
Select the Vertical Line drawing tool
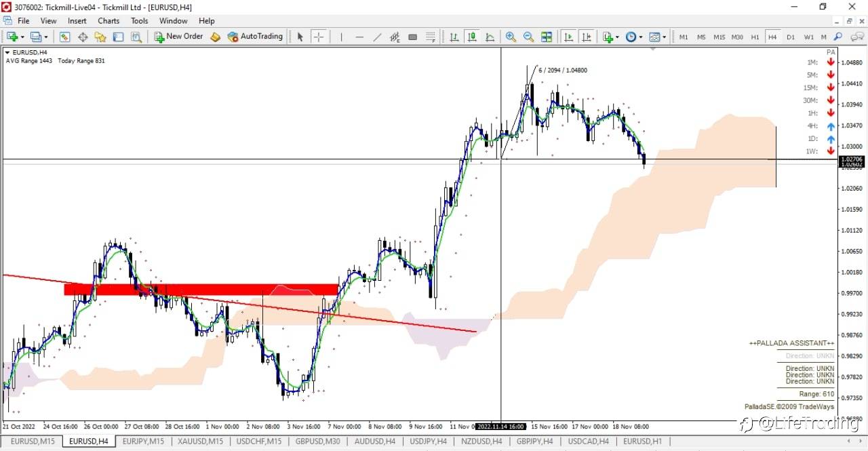click(341, 37)
